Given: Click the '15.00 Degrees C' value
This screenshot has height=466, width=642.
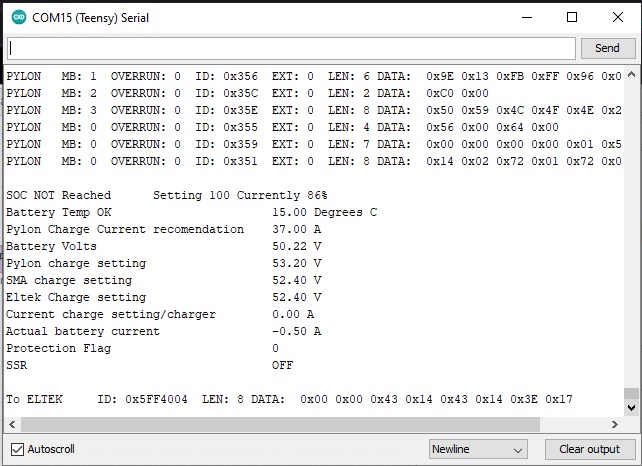Looking at the screenshot, I should coord(324,212).
